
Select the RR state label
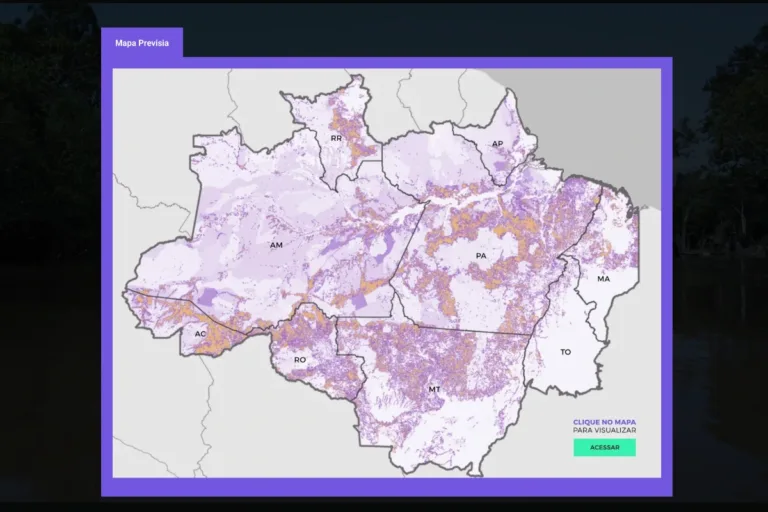(336, 138)
